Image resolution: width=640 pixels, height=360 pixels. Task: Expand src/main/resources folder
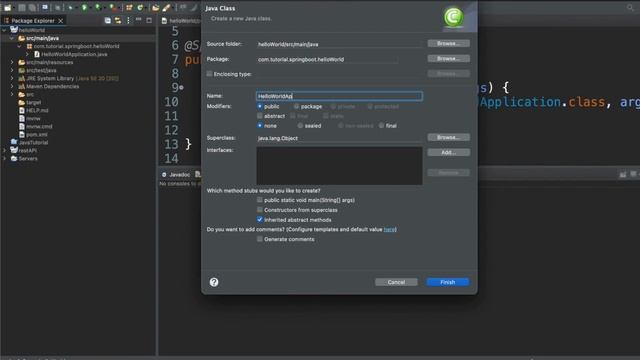pos(12,62)
